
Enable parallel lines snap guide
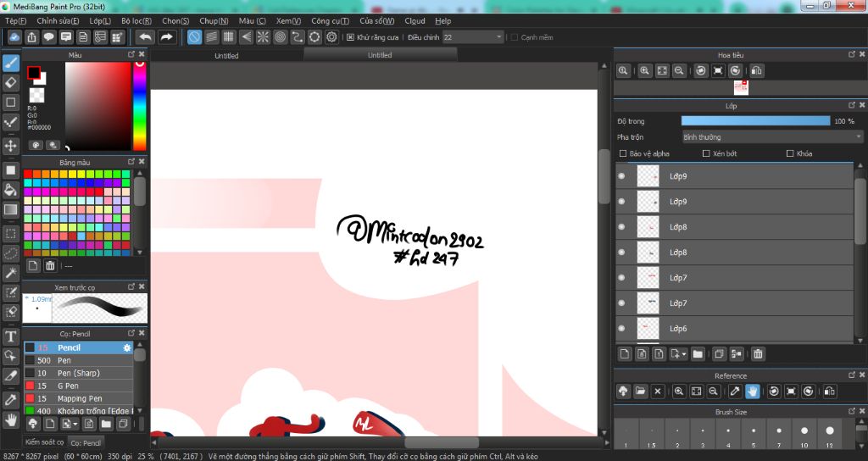point(211,37)
